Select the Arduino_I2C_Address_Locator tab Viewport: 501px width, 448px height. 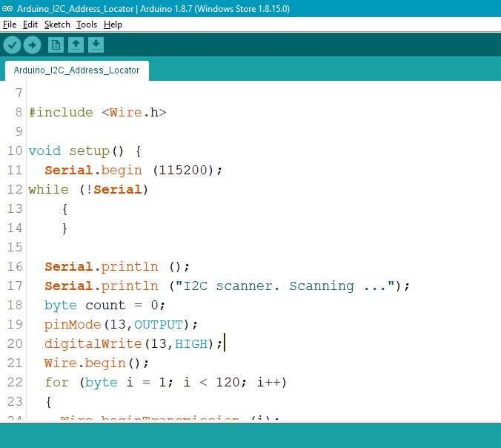pos(76,70)
